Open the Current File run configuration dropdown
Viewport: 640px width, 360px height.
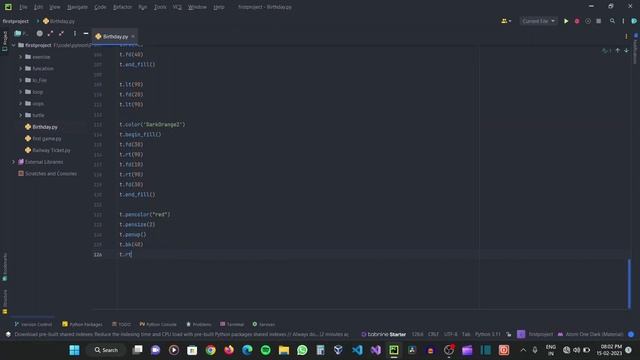[x=538, y=21]
